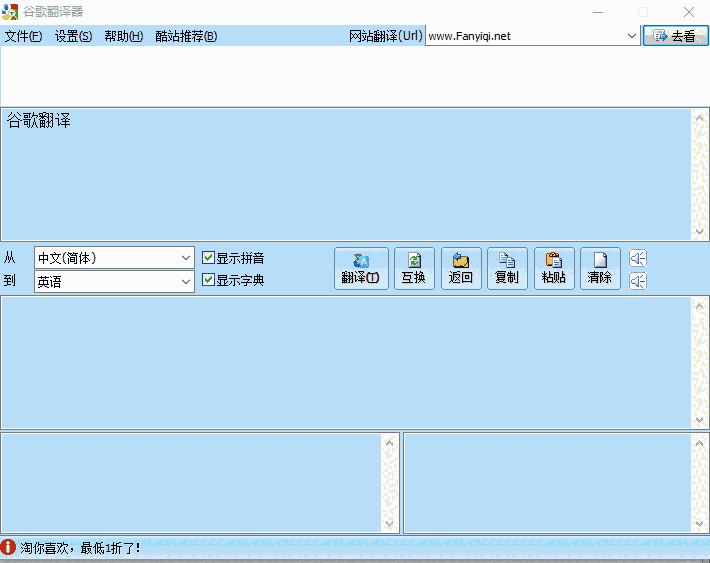Click the bottom-left dictionary pane
Image resolution: width=710 pixels, height=563 pixels.
point(191,483)
